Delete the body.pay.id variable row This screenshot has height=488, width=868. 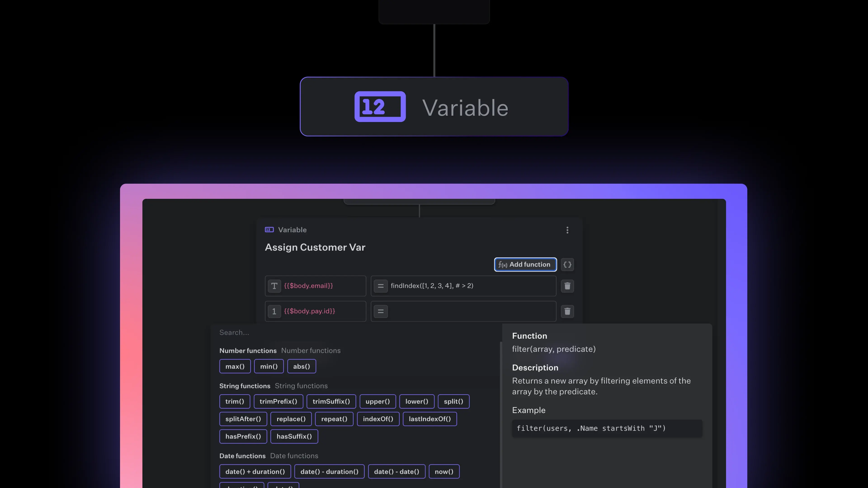pyautogui.click(x=567, y=311)
